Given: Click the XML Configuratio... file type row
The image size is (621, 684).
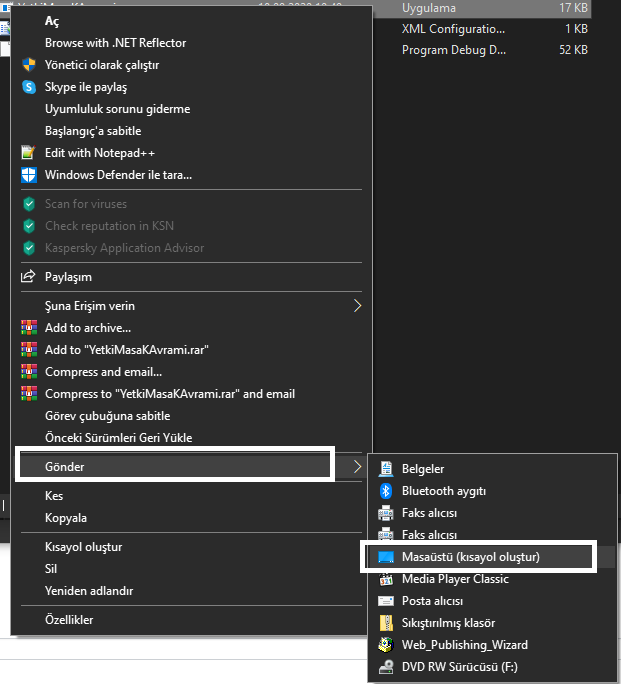Looking at the screenshot, I should click(453, 29).
